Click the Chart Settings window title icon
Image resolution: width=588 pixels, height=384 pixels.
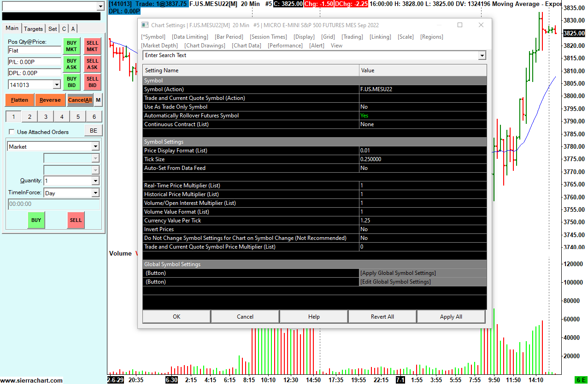click(145, 25)
